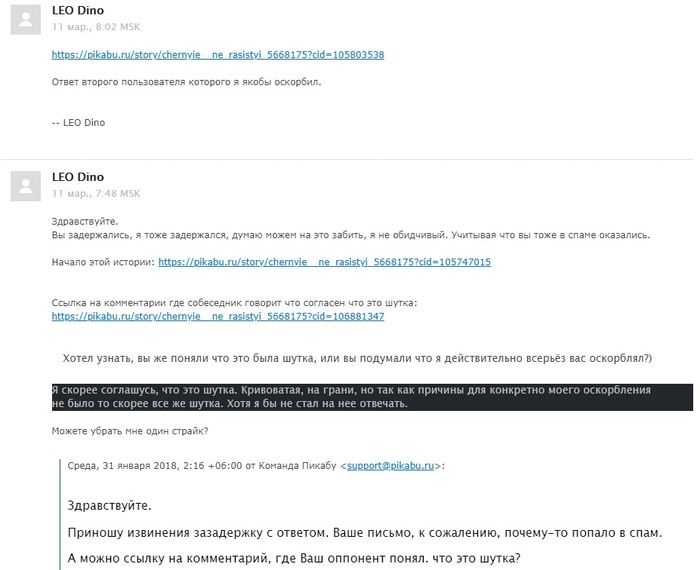
Task: Click the avatar icon of first LEO Dino message
Action: point(26,20)
